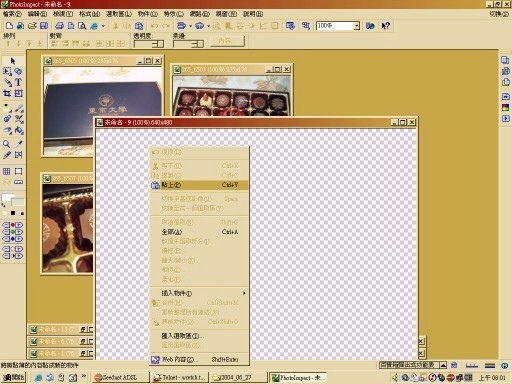Choose Select All (Ctrl+A) in context menu
The image size is (512, 384).
click(x=199, y=232)
